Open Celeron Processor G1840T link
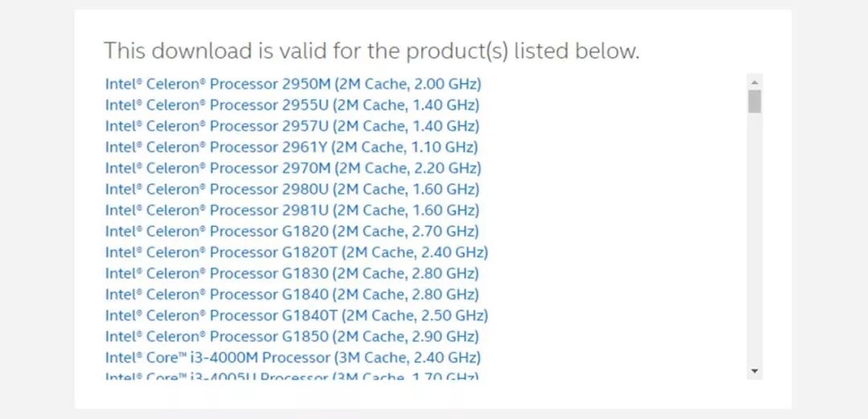This screenshot has height=419, width=868. [x=297, y=315]
